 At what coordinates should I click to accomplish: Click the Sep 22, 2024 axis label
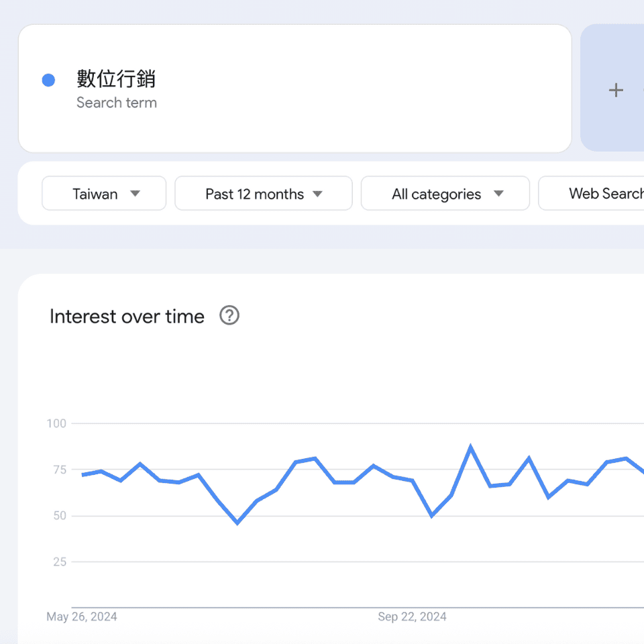coord(412,616)
